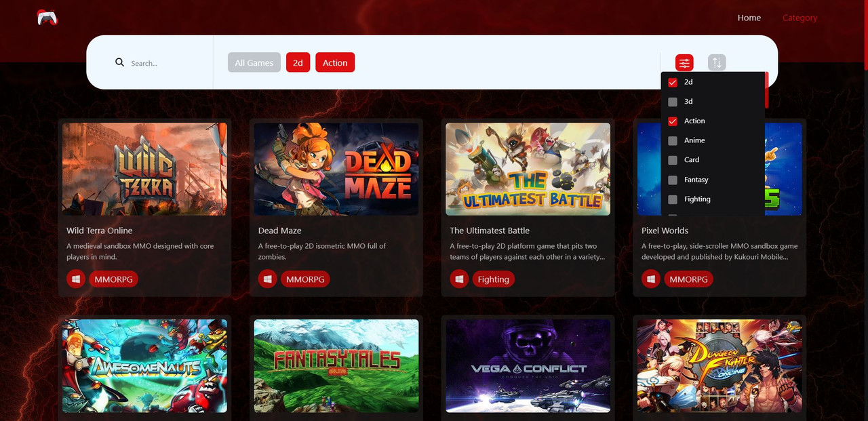
Task: Click the genre dropdown scrollbar
Action: coord(766,90)
